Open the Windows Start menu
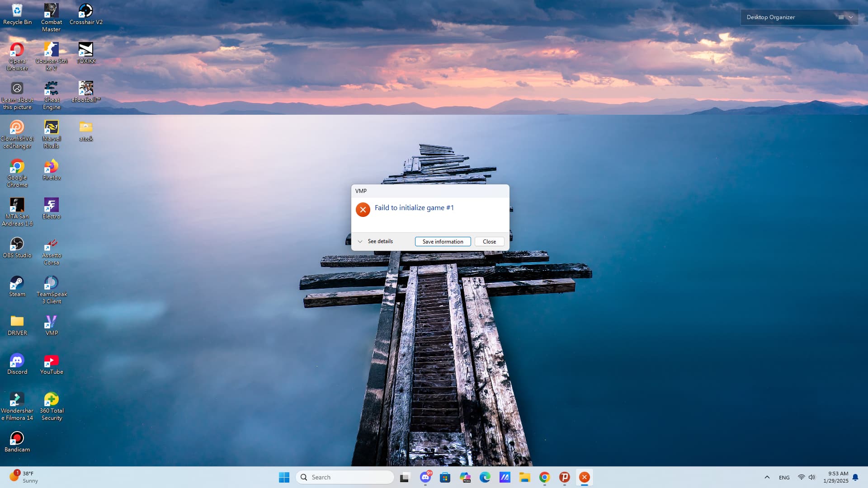The width and height of the screenshot is (868, 488). point(284,477)
